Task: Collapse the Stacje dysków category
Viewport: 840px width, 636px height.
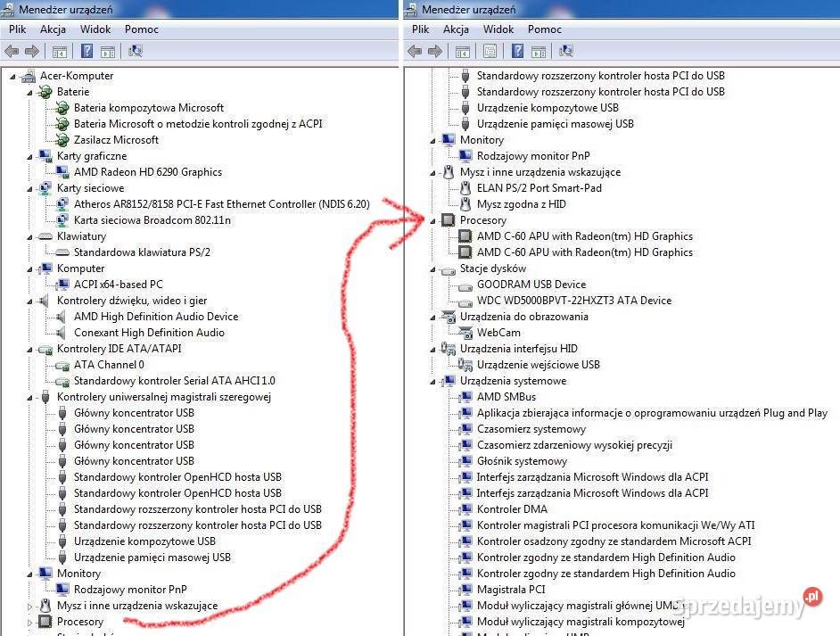Action: click(433, 268)
